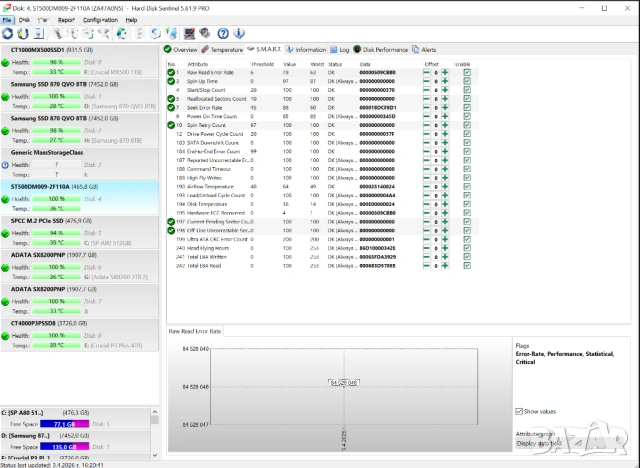Click the minus offset icon for Raw Read Error Rate

click(426, 73)
